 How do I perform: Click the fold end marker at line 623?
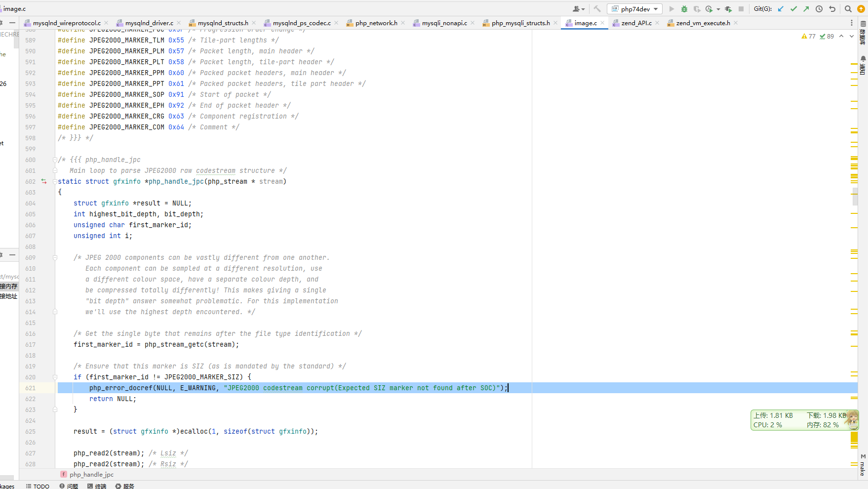(x=55, y=409)
